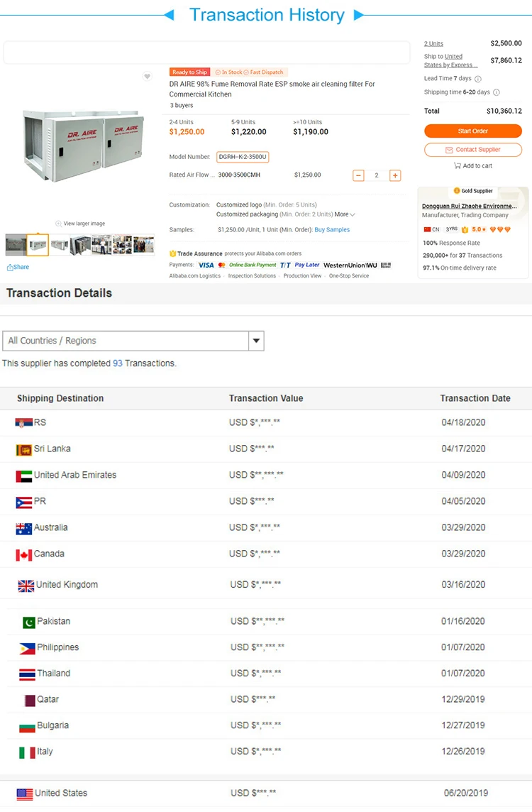The height and width of the screenshot is (812, 532).
Task: Click the MasterCard payment logo
Action: (x=221, y=265)
